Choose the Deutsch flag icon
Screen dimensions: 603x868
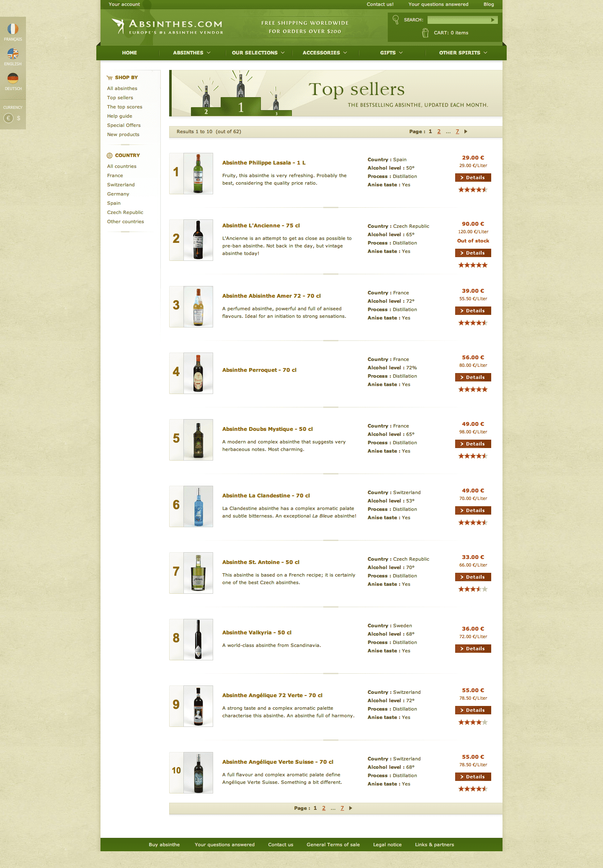coord(13,78)
